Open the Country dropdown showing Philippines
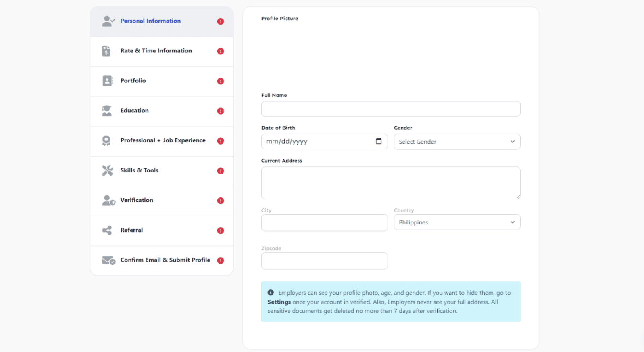Viewport: 644px width, 352px height. (x=456, y=222)
